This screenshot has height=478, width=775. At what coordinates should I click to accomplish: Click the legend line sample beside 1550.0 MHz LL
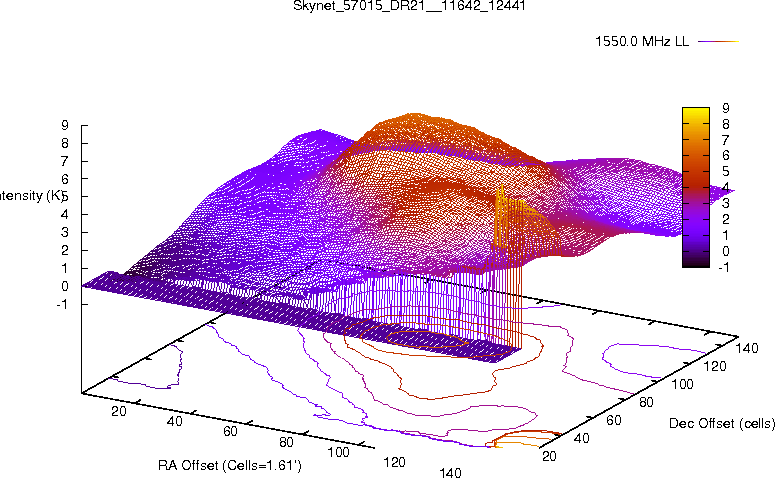(718, 42)
